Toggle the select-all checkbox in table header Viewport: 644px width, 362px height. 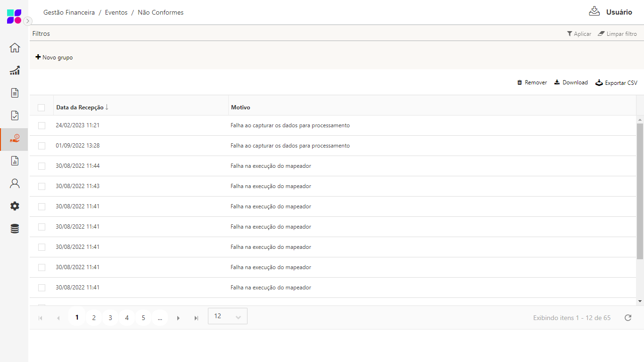[41, 107]
